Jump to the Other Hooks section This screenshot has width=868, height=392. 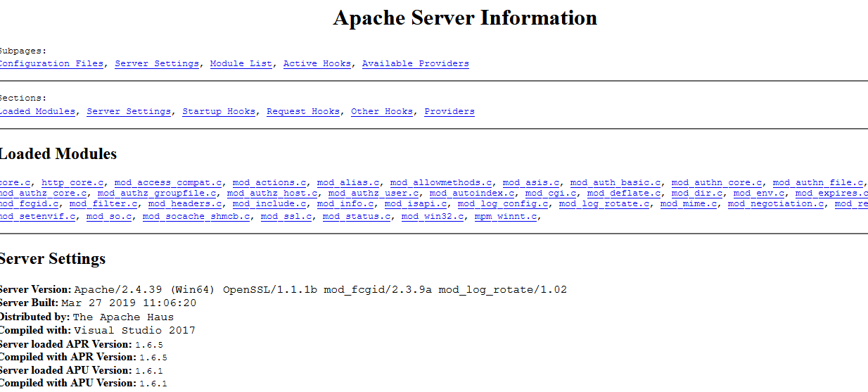point(382,111)
